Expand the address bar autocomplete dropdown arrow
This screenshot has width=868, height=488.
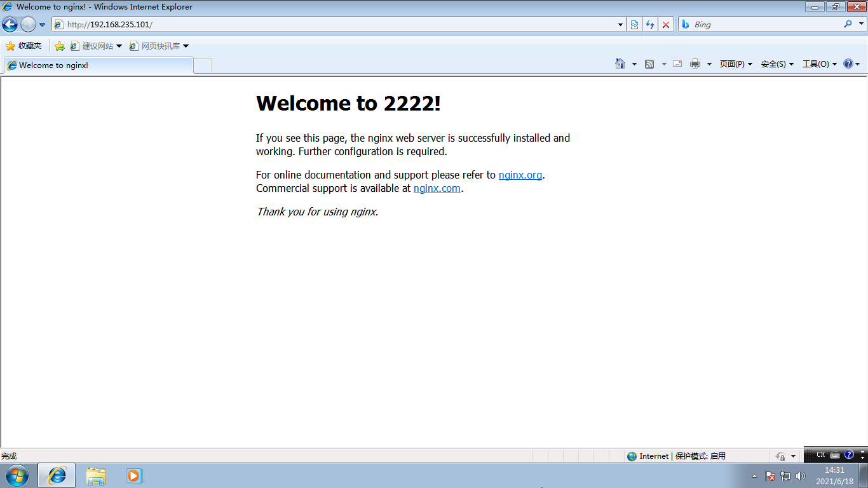pyautogui.click(x=621, y=25)
